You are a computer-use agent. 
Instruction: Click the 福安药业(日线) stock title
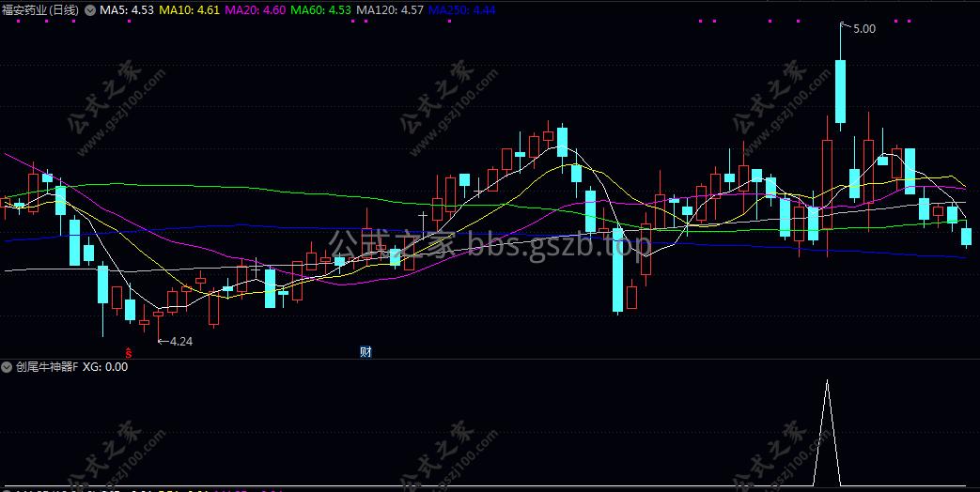point(40,10)
